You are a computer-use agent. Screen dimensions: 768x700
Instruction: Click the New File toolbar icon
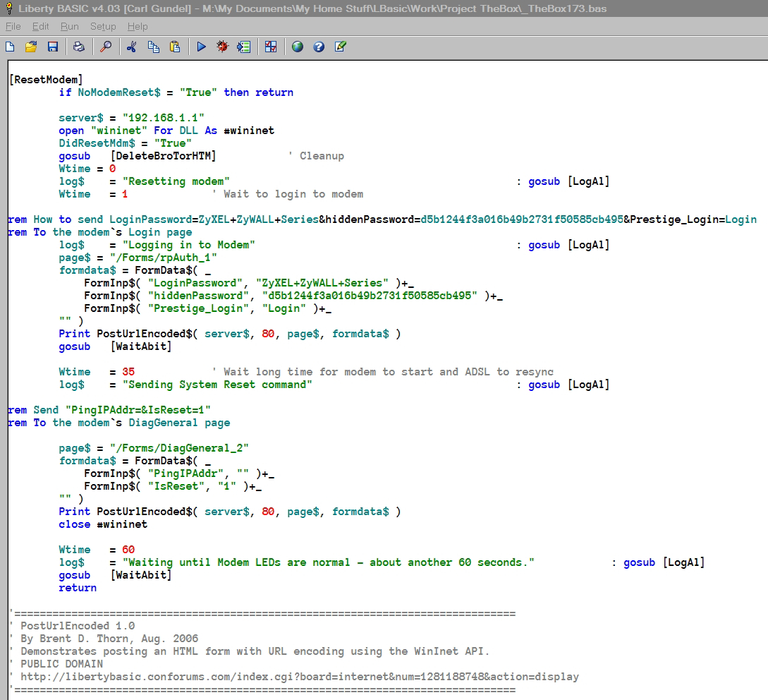(x=10, y=47)
